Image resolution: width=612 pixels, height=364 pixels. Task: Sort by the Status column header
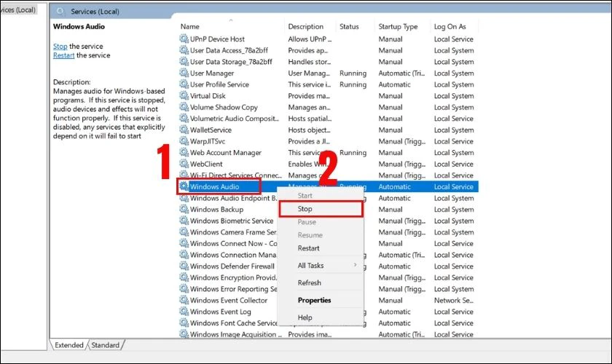pyautogui.click(x=356, y=26)
